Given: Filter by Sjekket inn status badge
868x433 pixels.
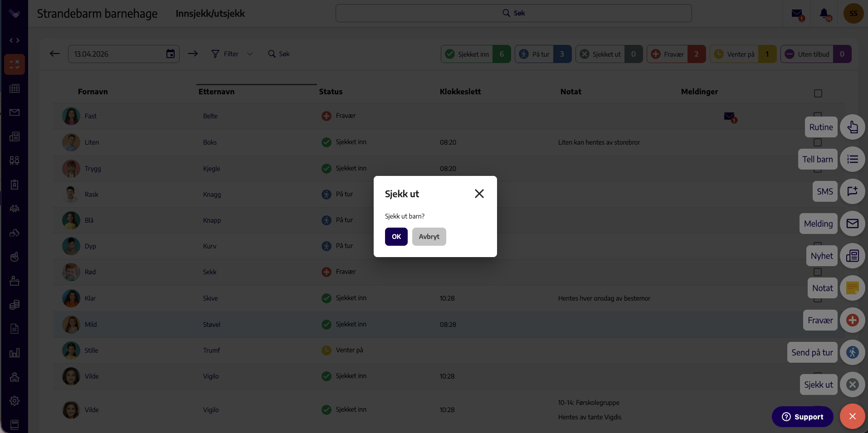Looking at the screenshot, I should [476, 54].
